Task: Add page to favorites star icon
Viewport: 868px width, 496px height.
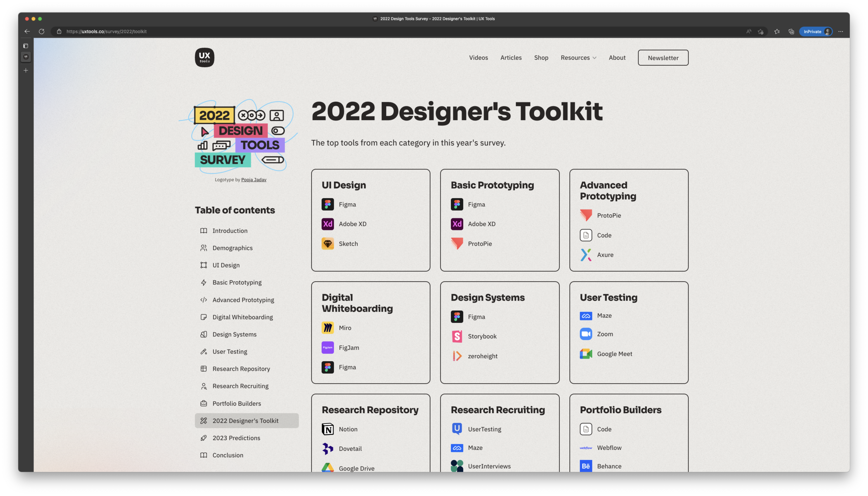Action: click(x=760, y=31)
